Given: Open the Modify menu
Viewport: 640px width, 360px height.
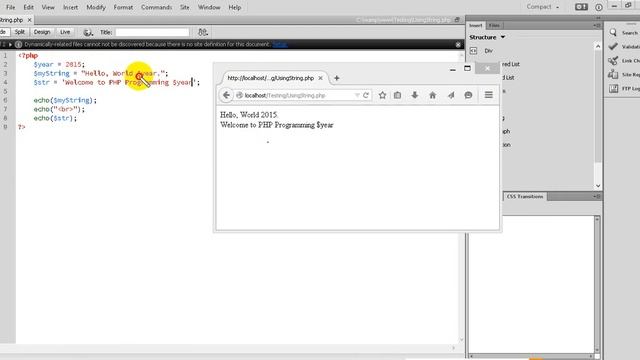Looking at the screenshot, I should [x=96, y=7].
